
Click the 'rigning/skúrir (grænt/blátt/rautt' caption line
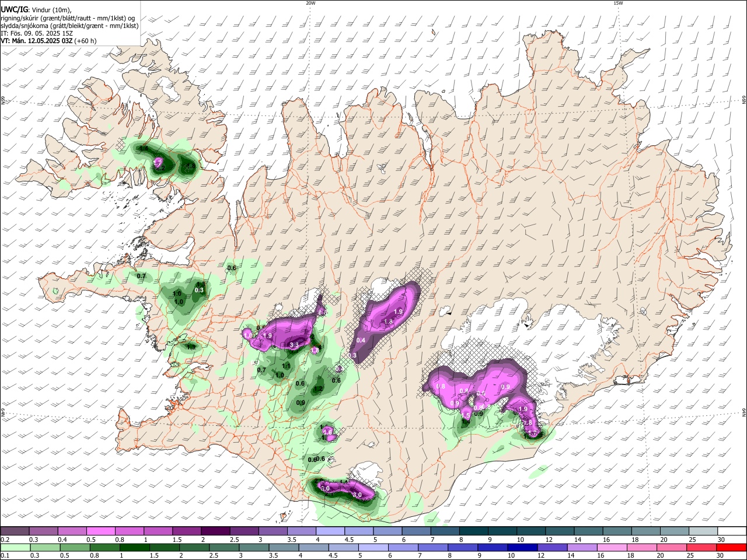[x=68, y=18]
